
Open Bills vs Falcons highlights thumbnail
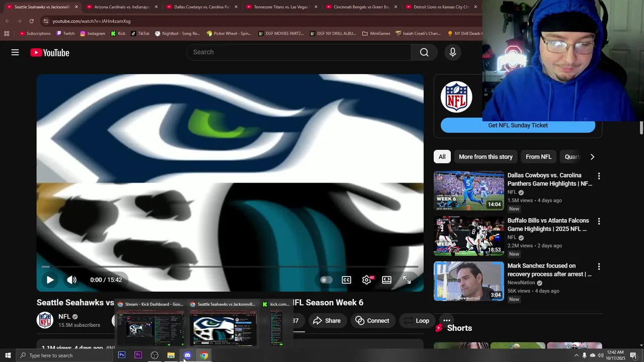click(x=469, y=236)
